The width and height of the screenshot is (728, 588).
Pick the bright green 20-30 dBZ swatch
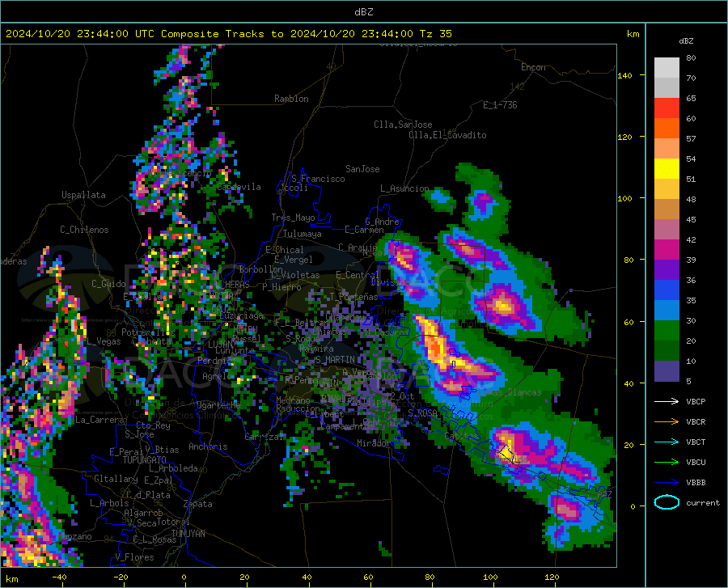[x=667, y=331]
